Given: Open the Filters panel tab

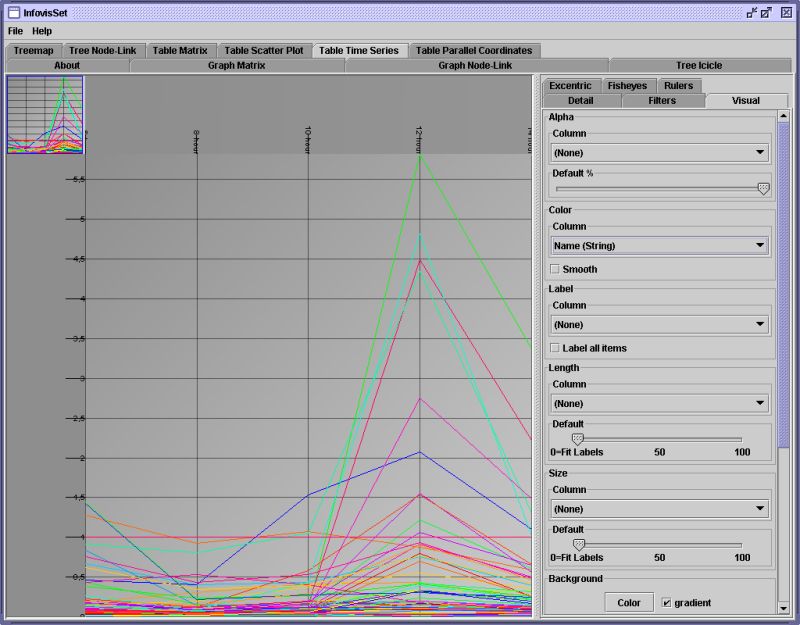Looking at the screenshot, I should coord(661,100).
